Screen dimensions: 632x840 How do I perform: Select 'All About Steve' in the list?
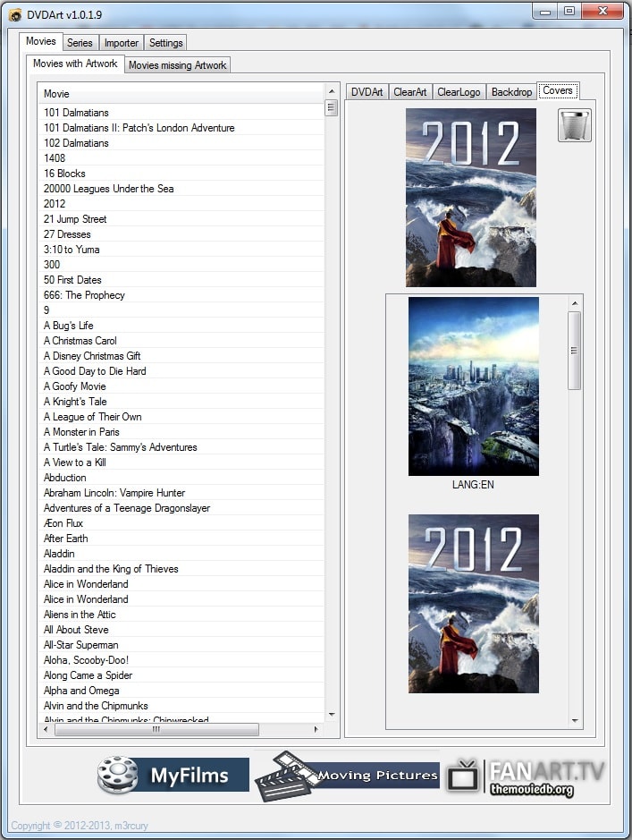(x=181, y=630)
